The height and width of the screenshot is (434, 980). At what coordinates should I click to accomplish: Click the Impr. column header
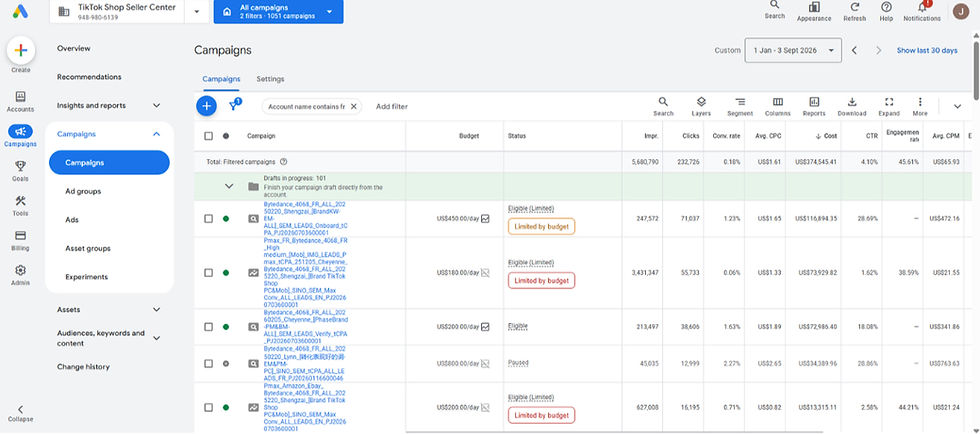pos(651,136)
